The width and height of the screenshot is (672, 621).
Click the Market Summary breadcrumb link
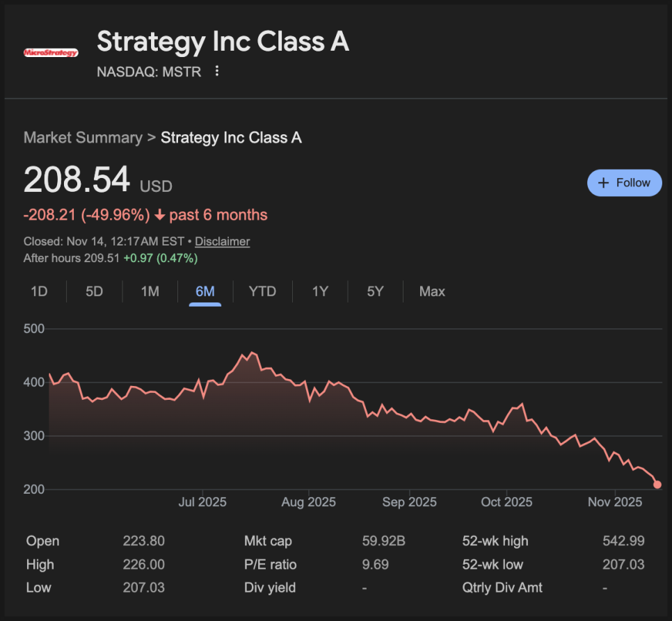pos(83,138)
